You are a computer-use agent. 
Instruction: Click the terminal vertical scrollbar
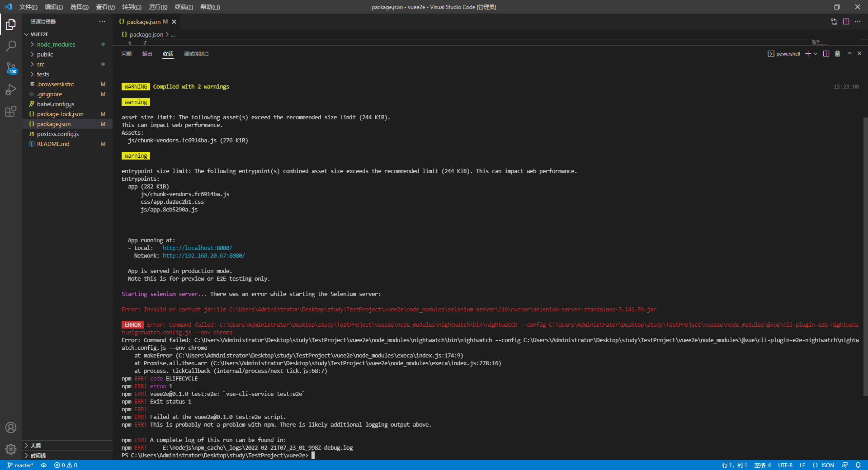[x=865, y=256]
